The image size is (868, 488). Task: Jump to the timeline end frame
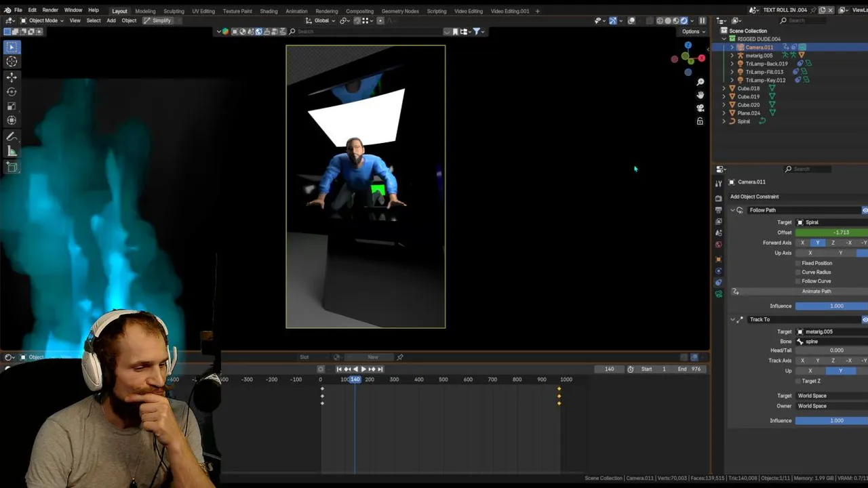click(x=380, y=369)
